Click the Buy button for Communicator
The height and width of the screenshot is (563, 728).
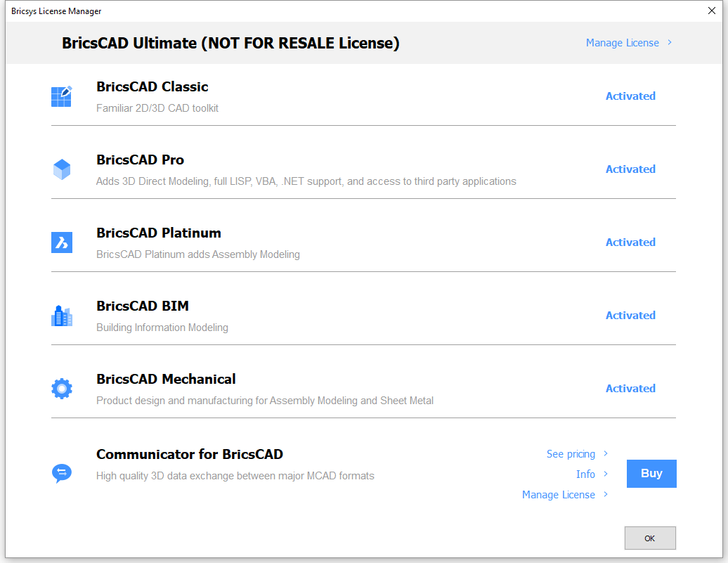pyautogui.click(x=651, y=473)
